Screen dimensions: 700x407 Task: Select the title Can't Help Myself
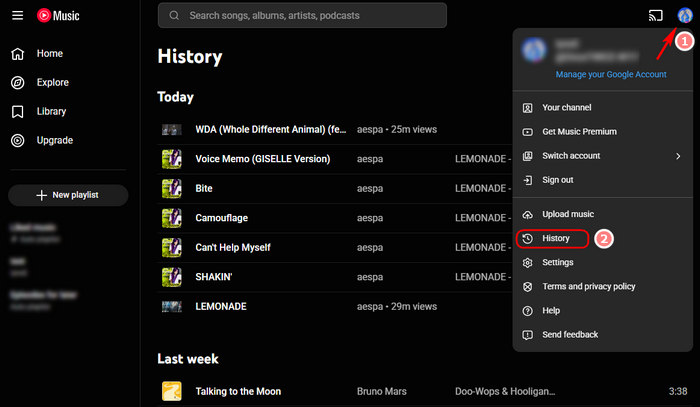233,248
